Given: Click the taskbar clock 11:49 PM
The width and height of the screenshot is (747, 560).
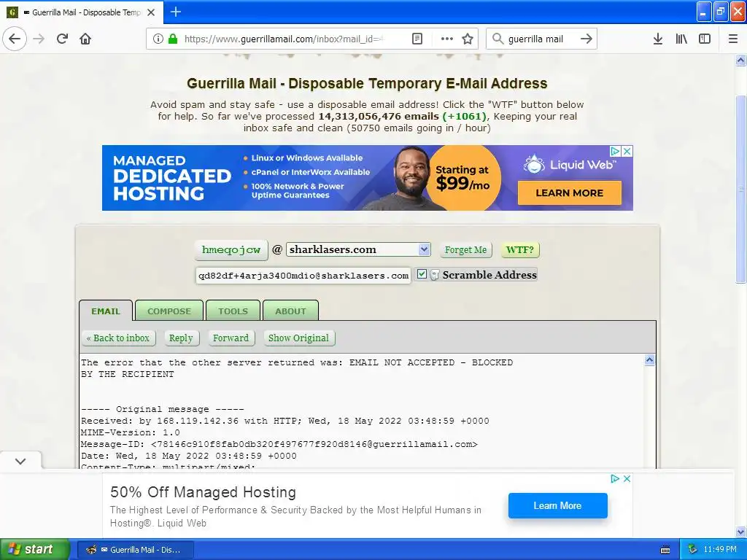Looking at the screenshot, I should 720,550.
